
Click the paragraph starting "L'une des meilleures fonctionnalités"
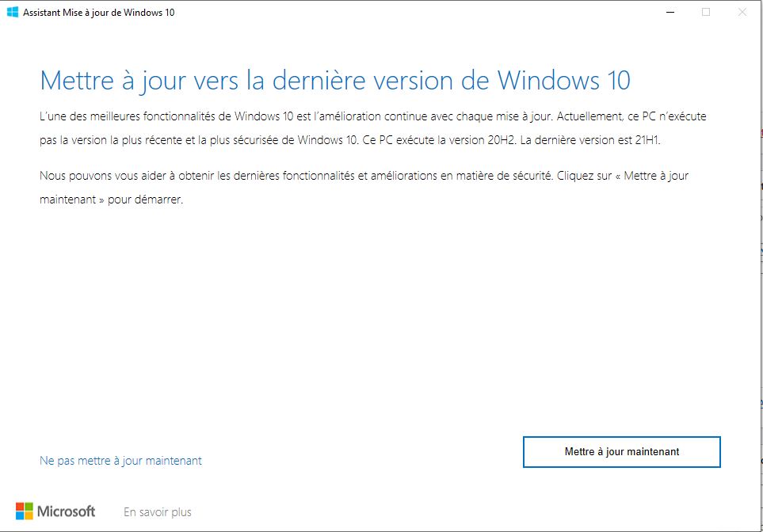coord(372,127)
